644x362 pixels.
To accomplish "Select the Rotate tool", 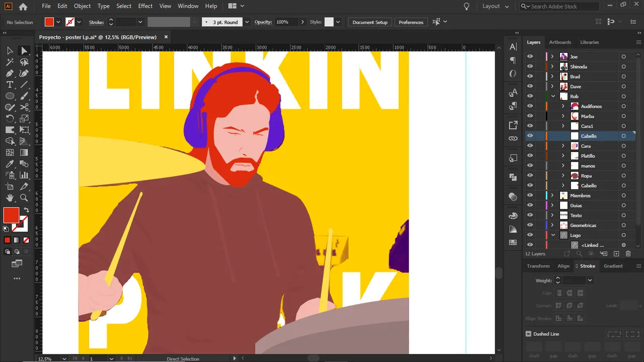I will pyautogui.click(x=10, y=119).
